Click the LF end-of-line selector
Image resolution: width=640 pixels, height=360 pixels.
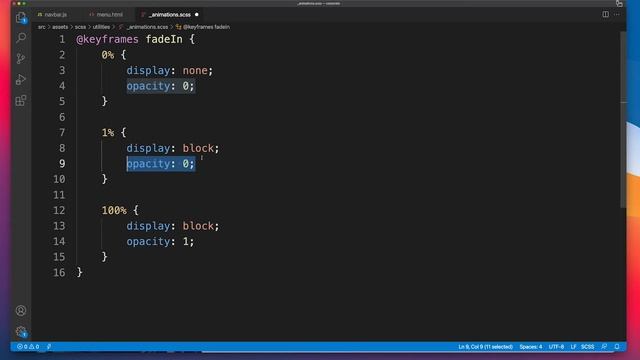573,347
